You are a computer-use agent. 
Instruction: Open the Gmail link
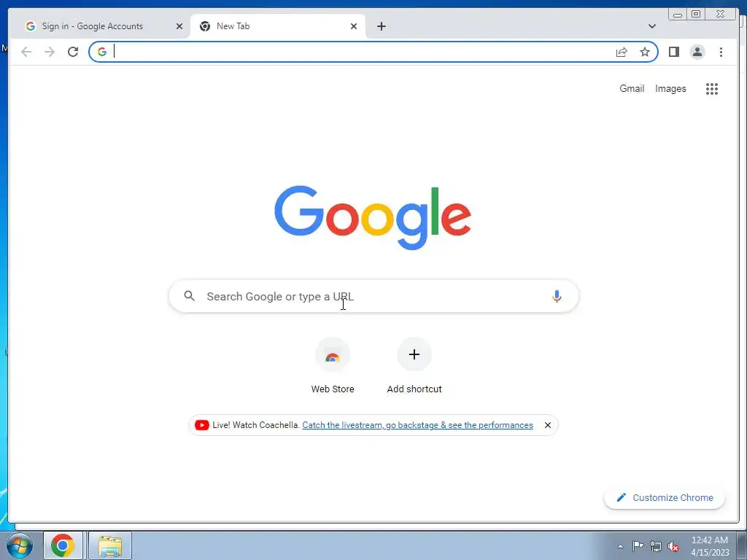(632, 88)
